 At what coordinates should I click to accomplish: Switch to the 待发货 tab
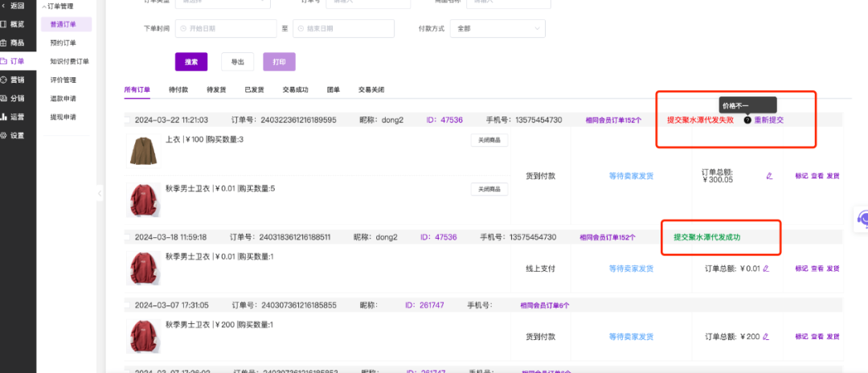(x=215, y=90)
